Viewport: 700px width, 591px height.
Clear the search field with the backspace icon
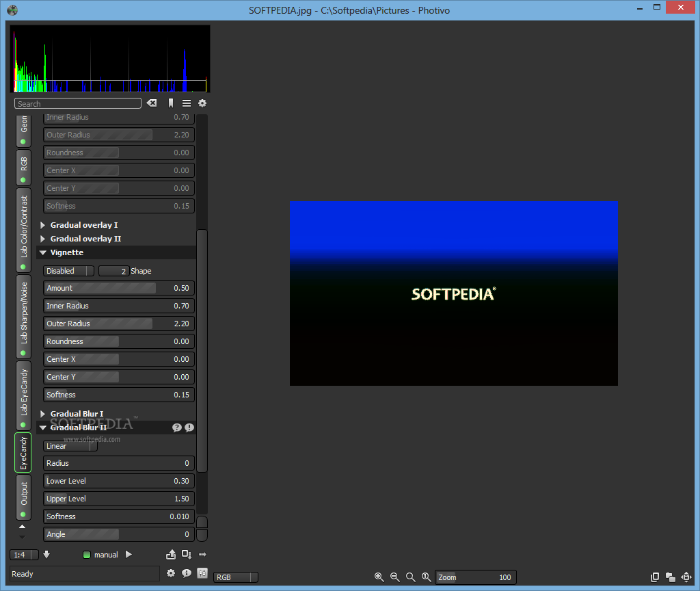point(152,103)
